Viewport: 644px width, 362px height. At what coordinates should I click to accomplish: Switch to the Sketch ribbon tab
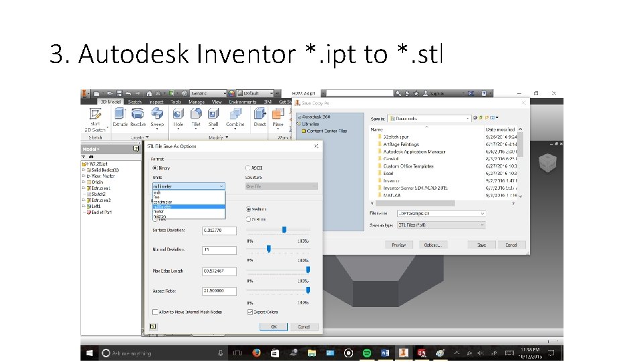coord(135,102)
